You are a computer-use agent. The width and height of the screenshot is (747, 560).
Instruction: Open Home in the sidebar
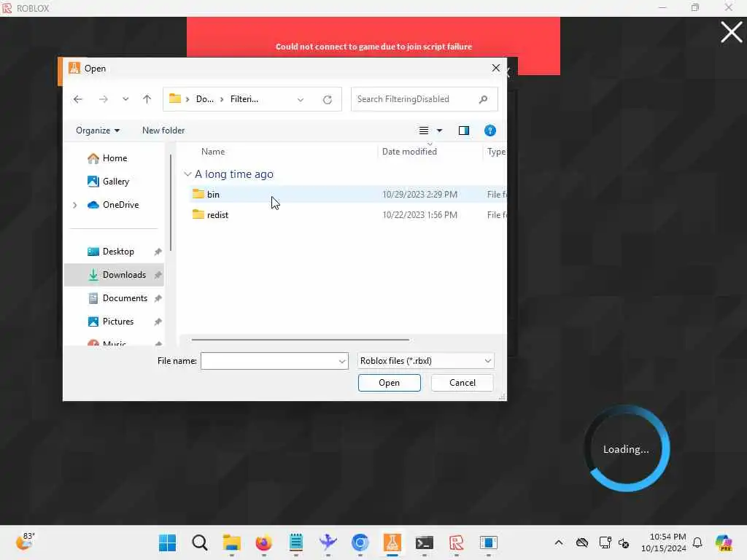click(x=115, y=158)
